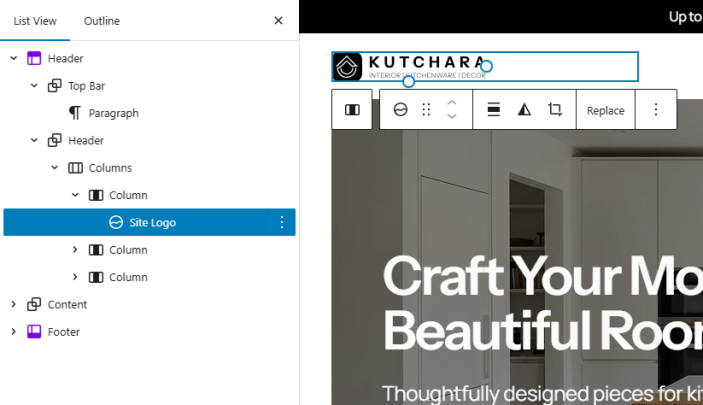This screenshot has height=405, width=703.
Task: Select the Paragraph item in list
Action: click(x=113, y=113)
